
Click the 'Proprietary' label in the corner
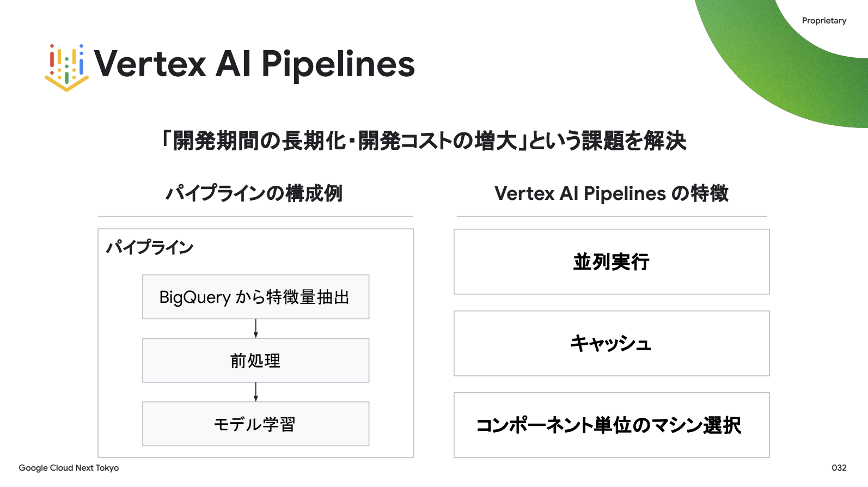click(x=824, y=21)
